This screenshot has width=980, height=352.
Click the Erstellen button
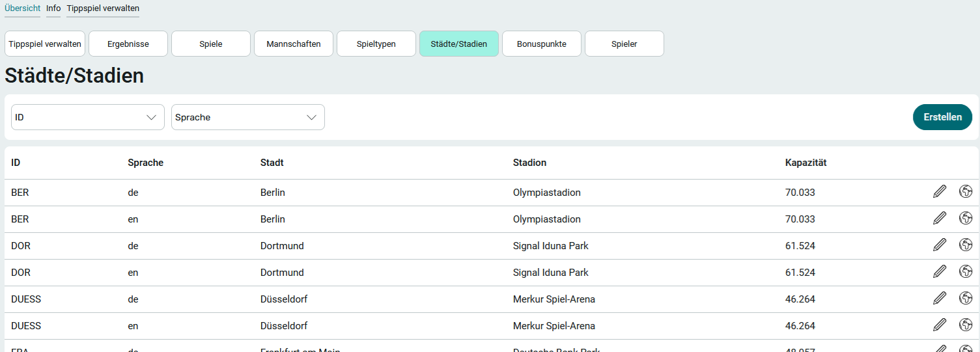pos(943,117)
